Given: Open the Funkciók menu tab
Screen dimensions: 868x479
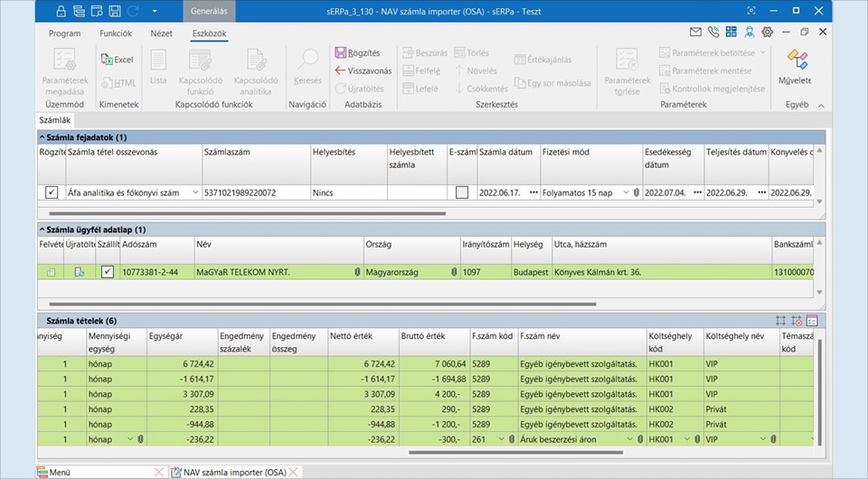Looking at the screenshot, I should [115, 33].
